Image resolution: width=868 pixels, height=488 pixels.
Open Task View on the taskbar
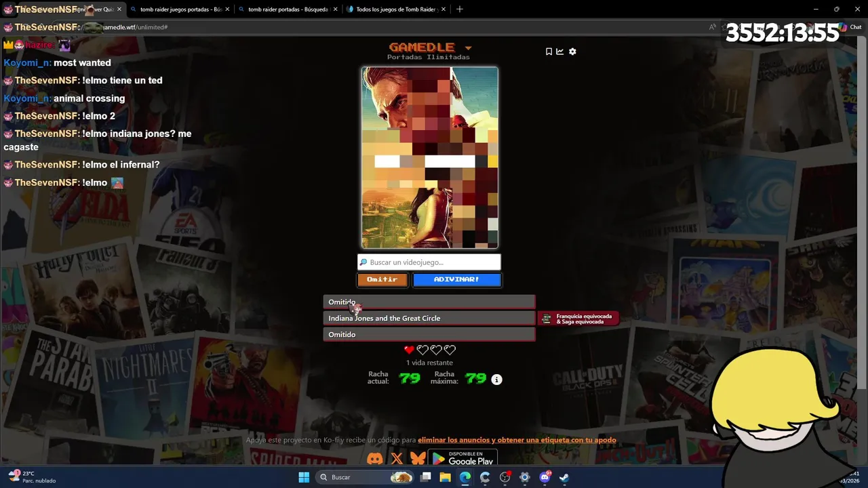pyautogui.click(x=426, y=477)
